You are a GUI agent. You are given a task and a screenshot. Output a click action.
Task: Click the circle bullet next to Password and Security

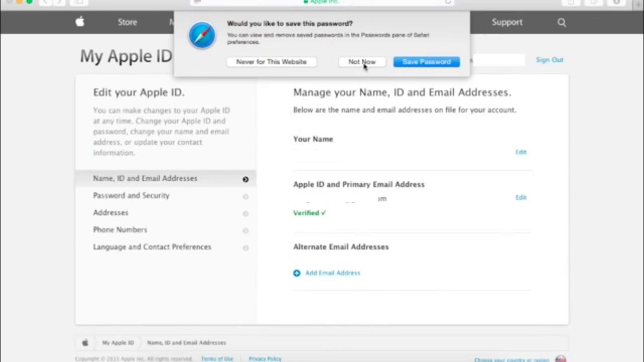pos(246,196)
